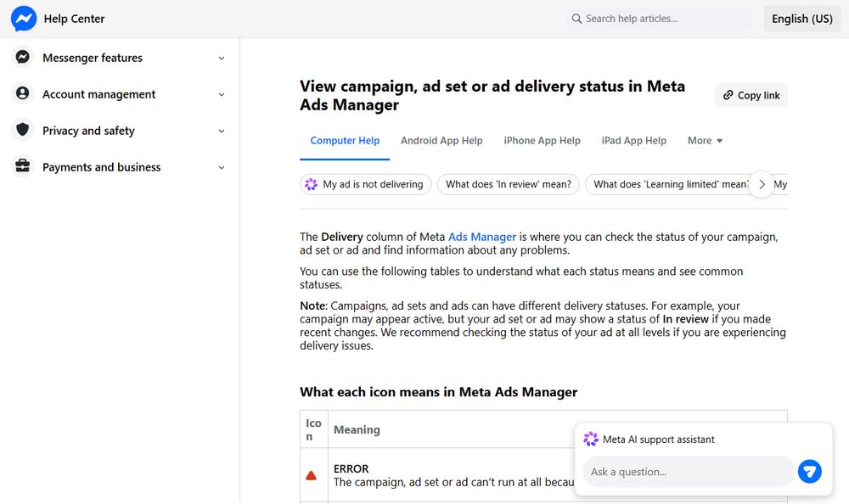Image resolution: width=849 pixels, height=504 pixels.
Task: Expand the Account management chevron
Action: point(222,94)
